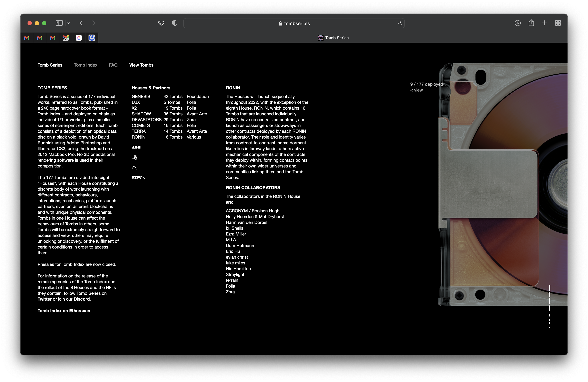The height and width of the screenshot is (382, 588).
Task: Toggle the Safari sidebar panel
Action: [x=59, y=23]
